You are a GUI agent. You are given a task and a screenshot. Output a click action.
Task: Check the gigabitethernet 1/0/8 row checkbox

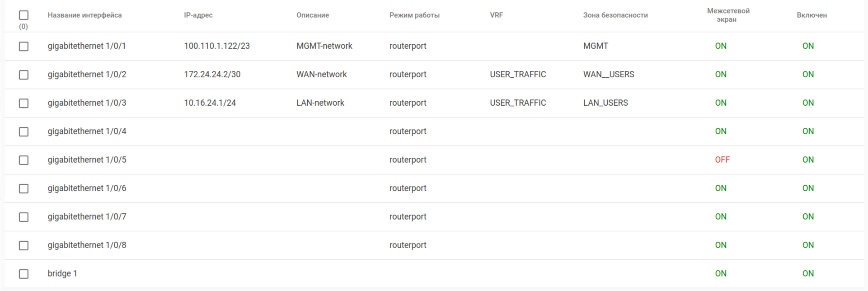[x=23, y=245]
